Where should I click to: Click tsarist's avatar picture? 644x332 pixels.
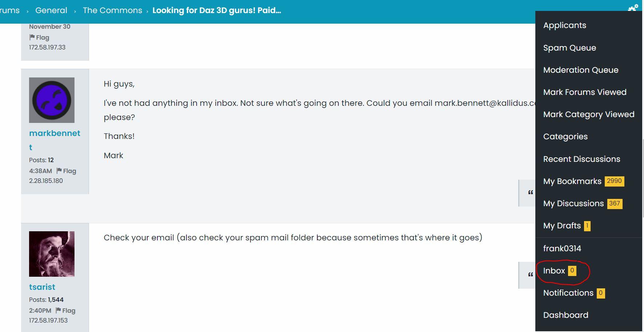tap(52, 254)
